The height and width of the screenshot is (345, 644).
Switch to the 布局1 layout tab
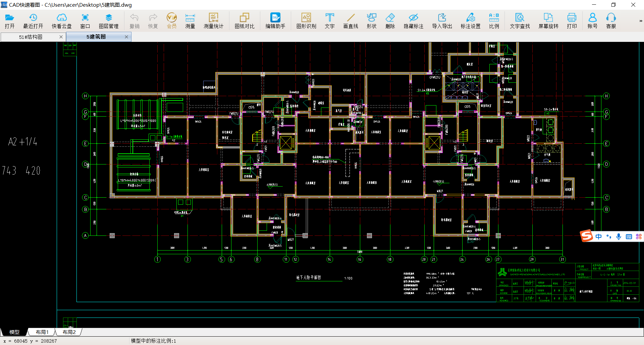[42, 332]
